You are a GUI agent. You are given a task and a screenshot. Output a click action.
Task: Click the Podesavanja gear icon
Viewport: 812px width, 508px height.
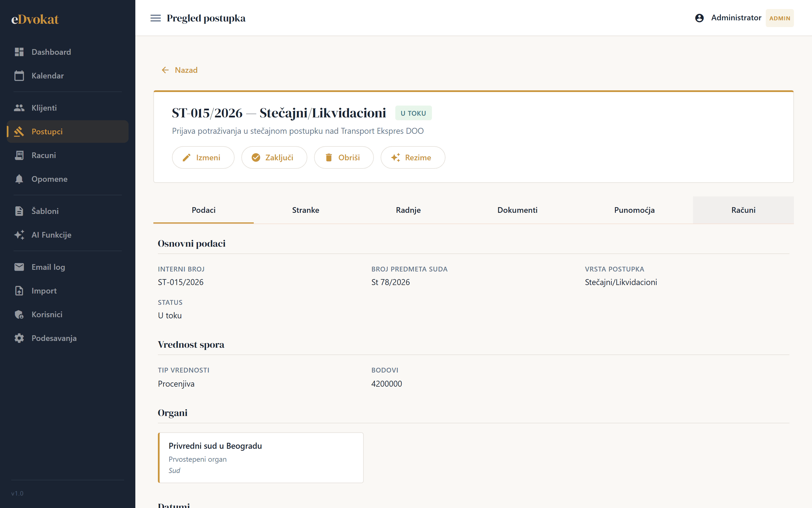point(19,338)
